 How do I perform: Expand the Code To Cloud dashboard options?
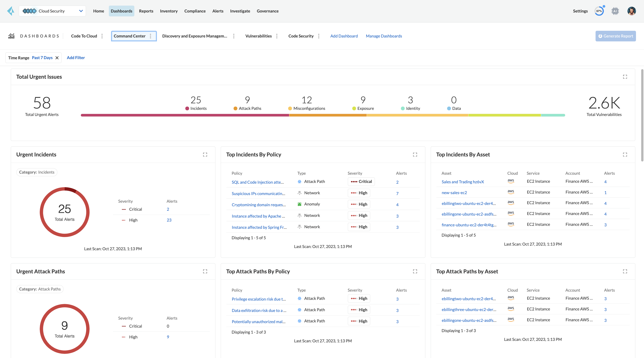point(102,36)
